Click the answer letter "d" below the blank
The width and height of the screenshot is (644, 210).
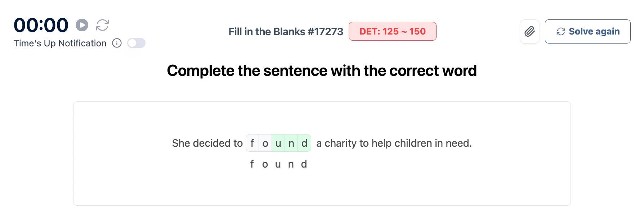(304, 164)
